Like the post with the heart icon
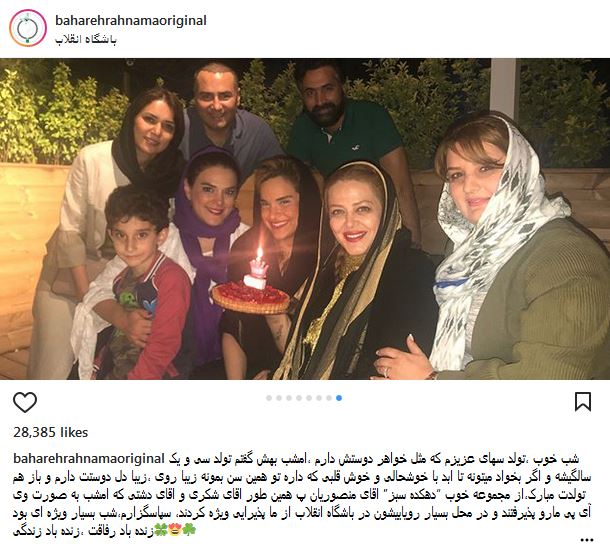Viewport: 610px width, 544px height. [x=25, y=402]
